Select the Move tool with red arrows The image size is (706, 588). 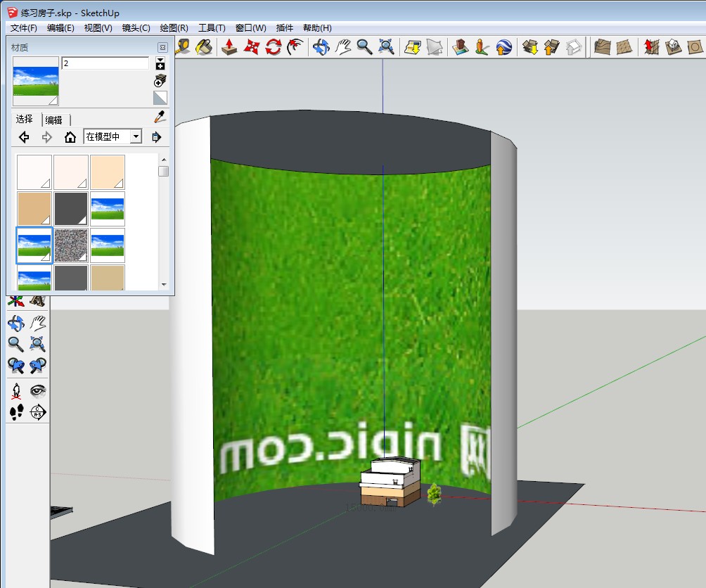pyautogui.click(x=251, y=47)
